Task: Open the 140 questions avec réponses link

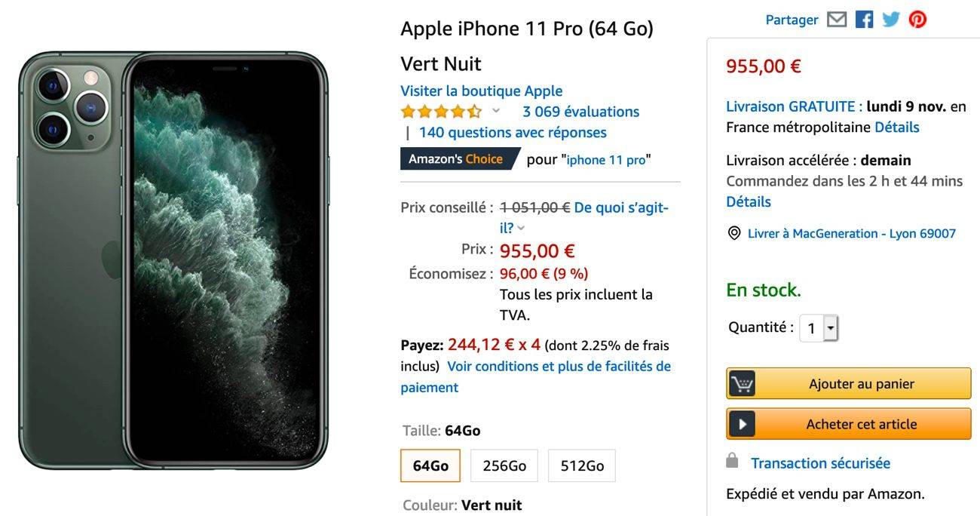Action: click(x=511, y=132)
